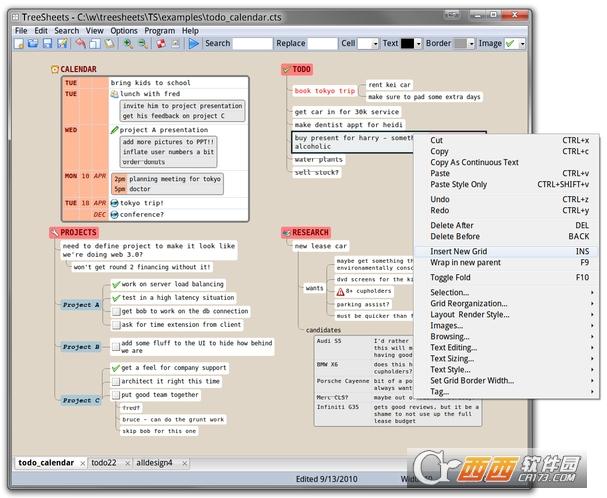Image resolution: width=607 pixels, height=498 pixels.
Task: Open the Options menu
Action: click(x=124, y=31)
